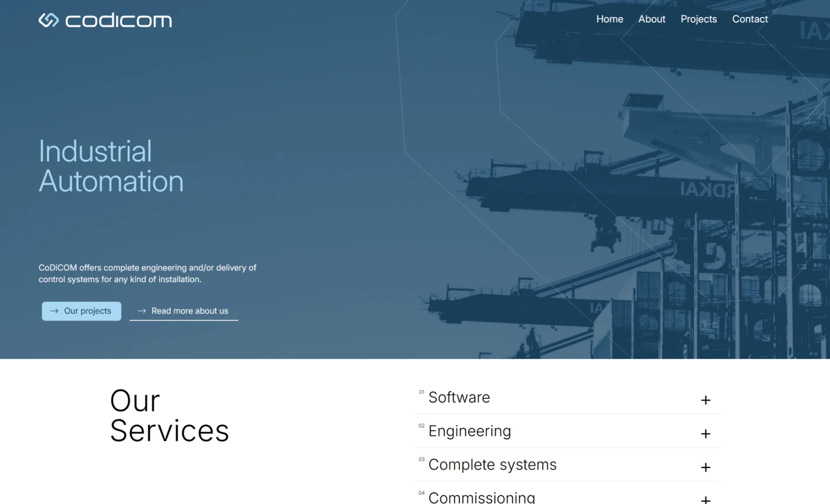Click arrow icon in Our projects button

tap(54, 311)
